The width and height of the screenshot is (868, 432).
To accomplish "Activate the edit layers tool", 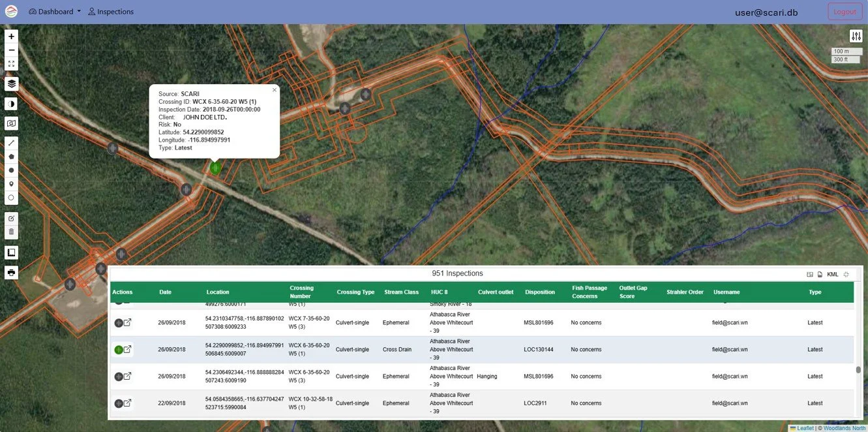I will tap(11, 218).
